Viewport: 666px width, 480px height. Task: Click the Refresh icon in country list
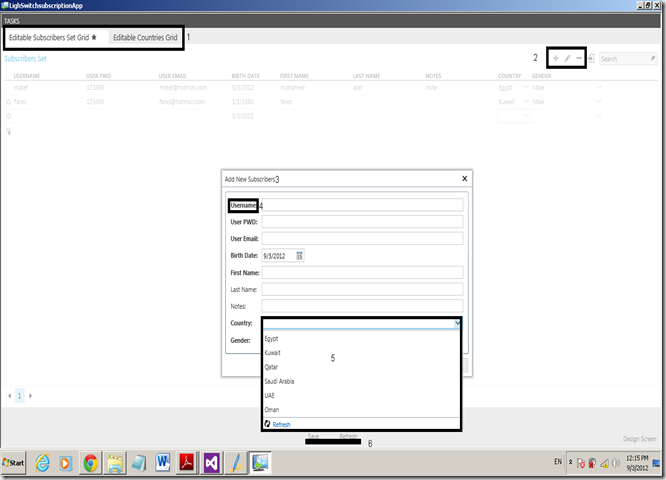(268, 424)
